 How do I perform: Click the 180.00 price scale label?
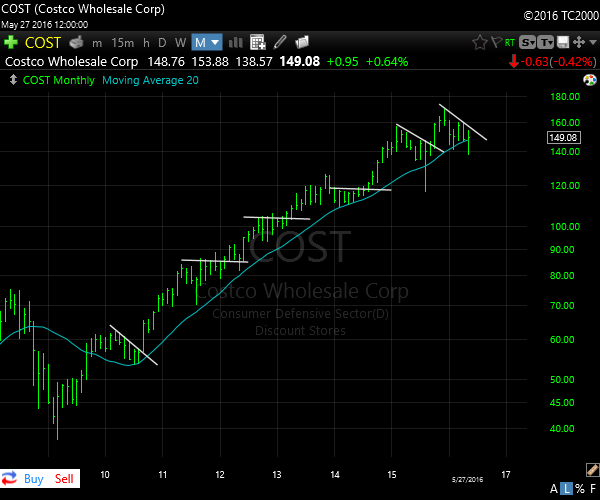click(x=565, y=97)
